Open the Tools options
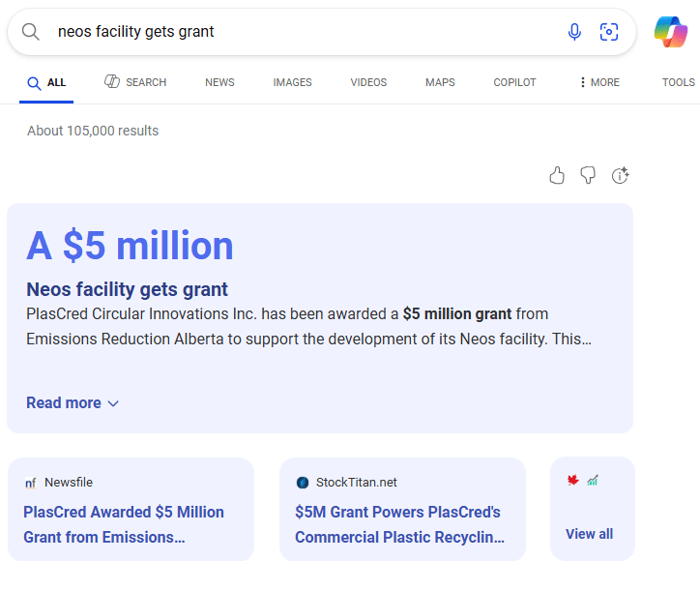 click(x=678, y=82)
